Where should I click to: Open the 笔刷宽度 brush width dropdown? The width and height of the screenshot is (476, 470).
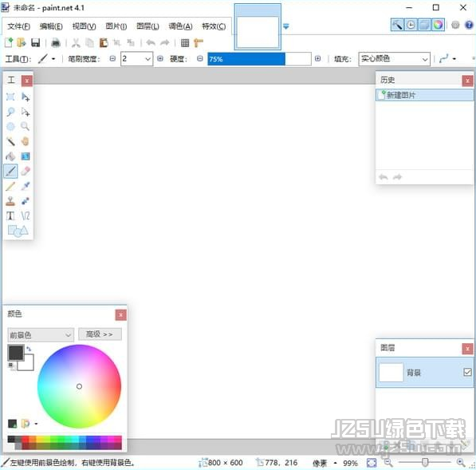pyautogui.click(x=137, y=58)
